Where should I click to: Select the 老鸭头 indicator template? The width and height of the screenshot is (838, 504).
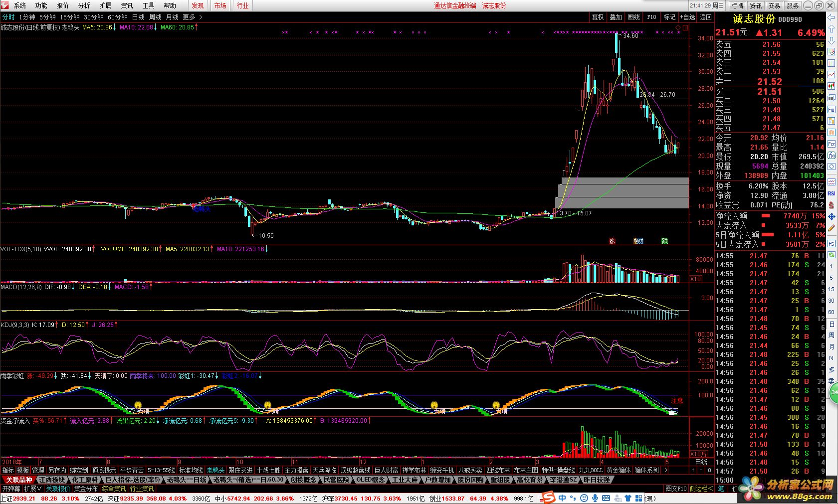[215, 470]
